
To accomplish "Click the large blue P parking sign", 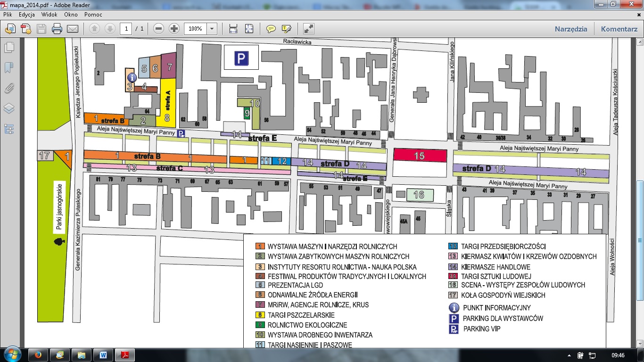I will tap(241, 58).
